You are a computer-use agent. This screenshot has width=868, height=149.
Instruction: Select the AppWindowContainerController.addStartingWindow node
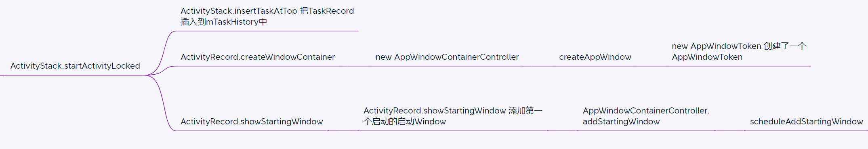tap(646, 116)
